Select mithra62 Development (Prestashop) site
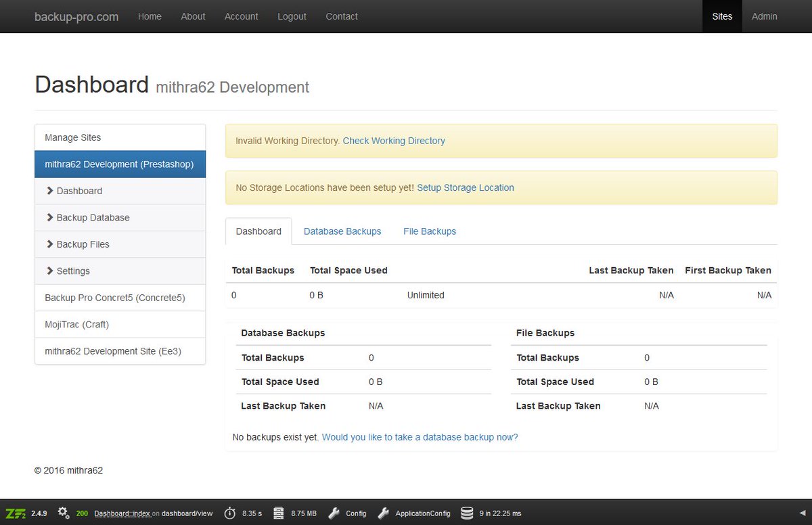812x525 pixels. 120,164
